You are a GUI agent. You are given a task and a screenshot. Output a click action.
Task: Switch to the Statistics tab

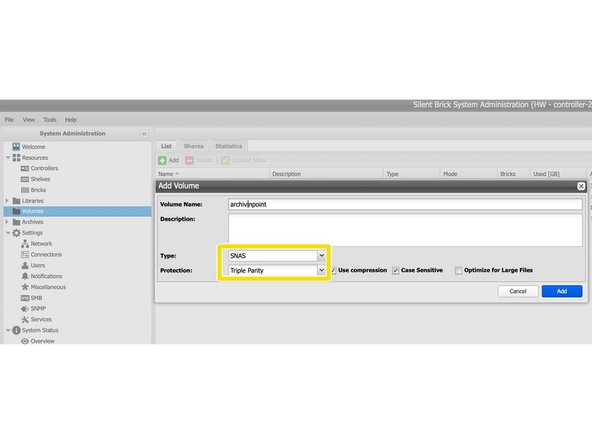(229, 146)
